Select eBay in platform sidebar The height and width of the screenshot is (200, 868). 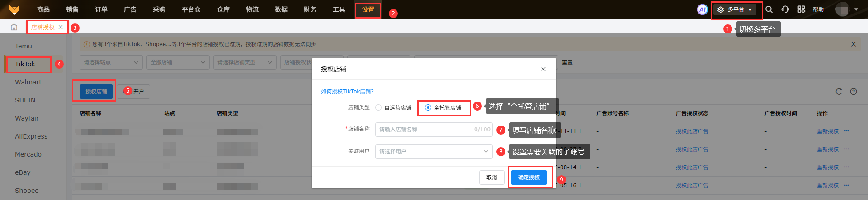[23, 172]
